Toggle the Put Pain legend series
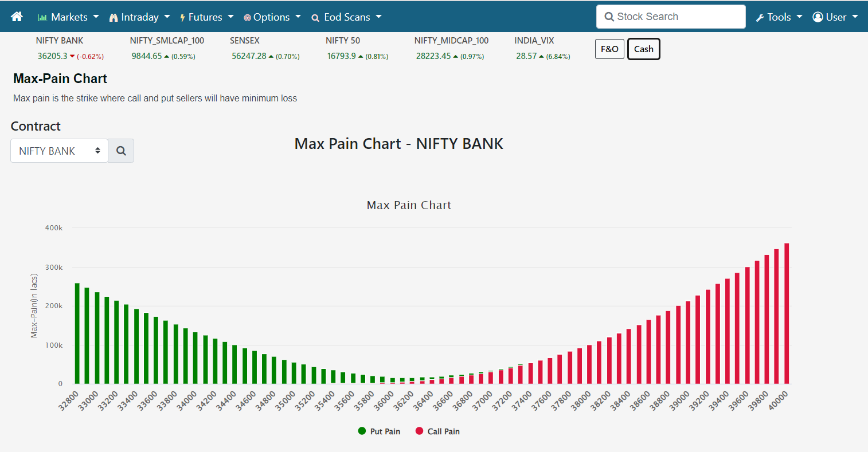The height and width of the screenshot is (452, 868). (x=379, y=431)
